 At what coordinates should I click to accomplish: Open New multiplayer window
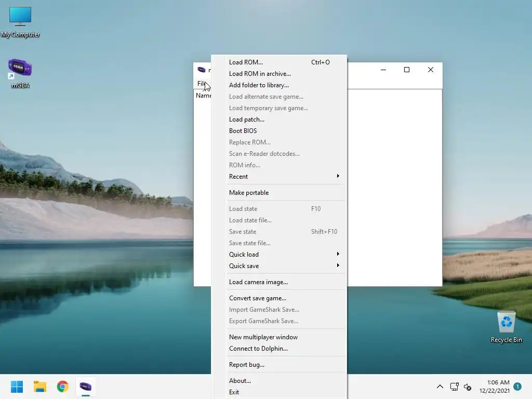279,337
